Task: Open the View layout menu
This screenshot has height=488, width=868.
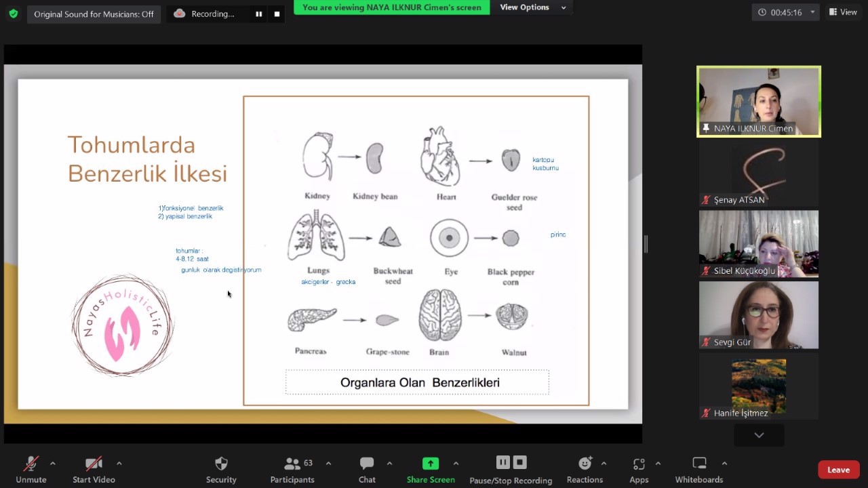Action: pyautogui.click(x=843, y=12)
